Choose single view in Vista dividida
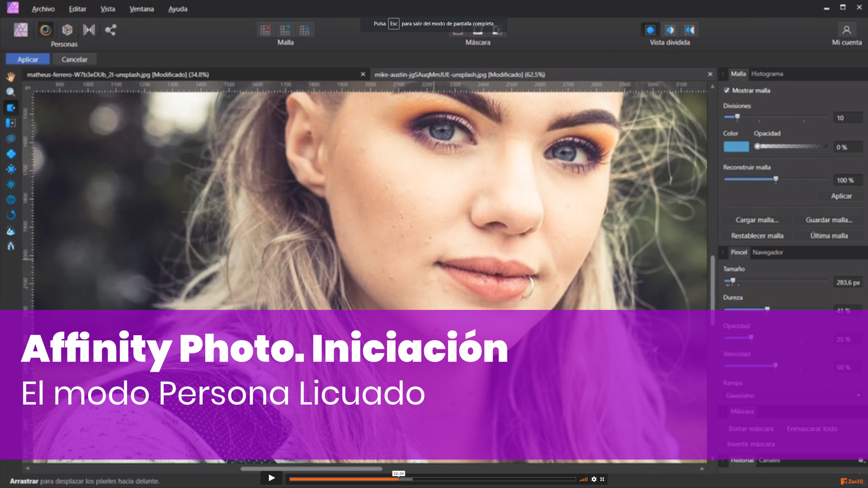 pyautogui.click(x=650, y=30)
